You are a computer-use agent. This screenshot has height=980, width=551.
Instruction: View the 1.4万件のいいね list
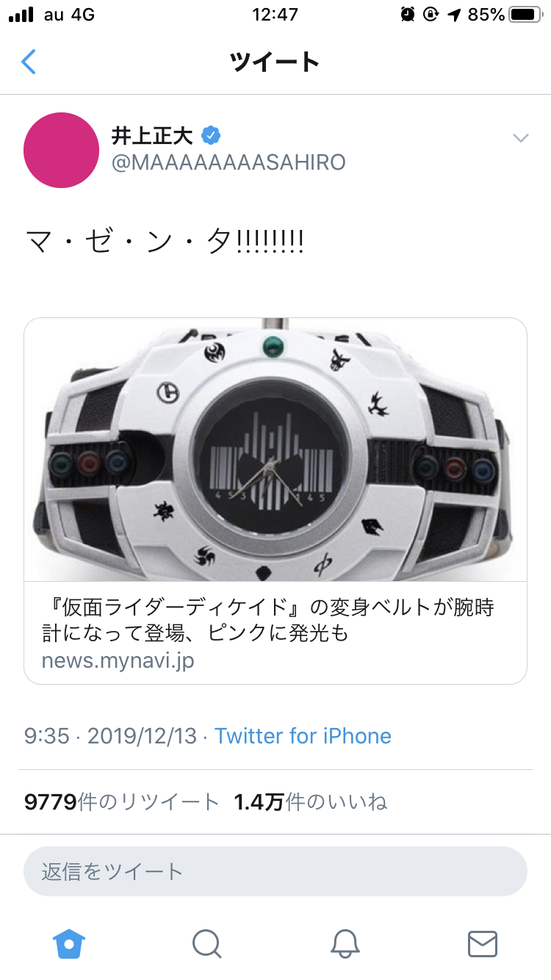[x=310, y=802]
